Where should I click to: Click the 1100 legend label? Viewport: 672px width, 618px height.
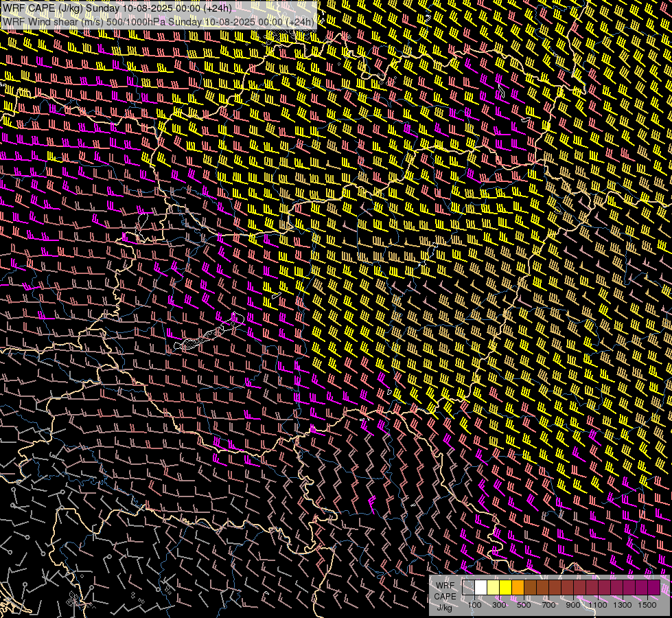pos(598,605)
